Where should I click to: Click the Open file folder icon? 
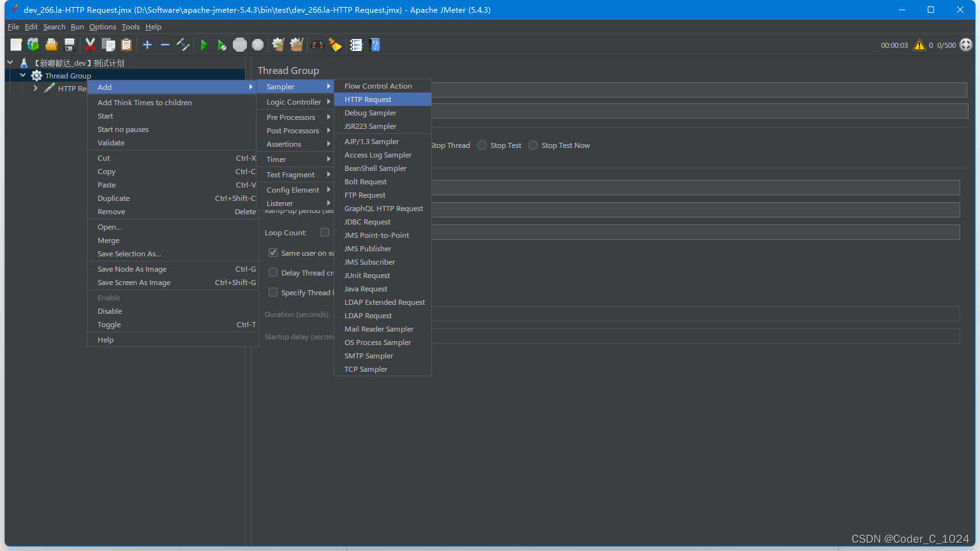click(52, 45)
